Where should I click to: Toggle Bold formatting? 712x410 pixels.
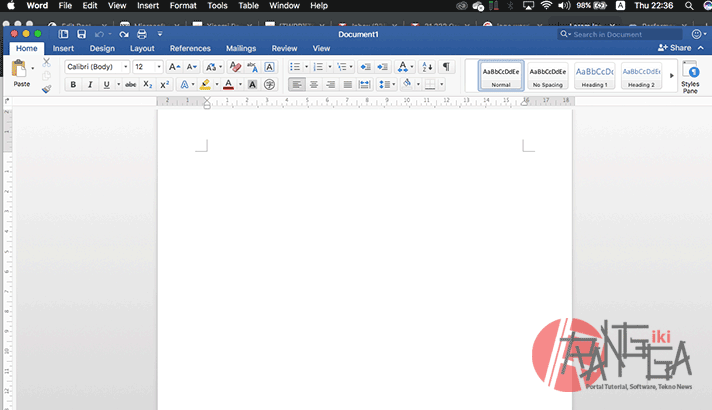tap(73, 85)
